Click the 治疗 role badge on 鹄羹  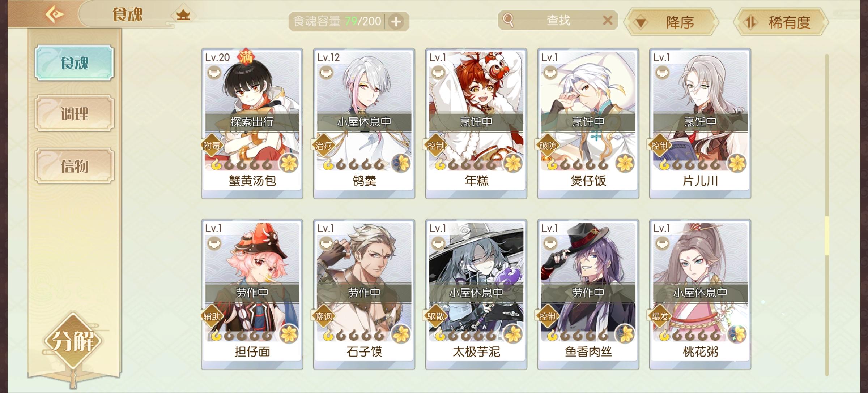point(324,146)
